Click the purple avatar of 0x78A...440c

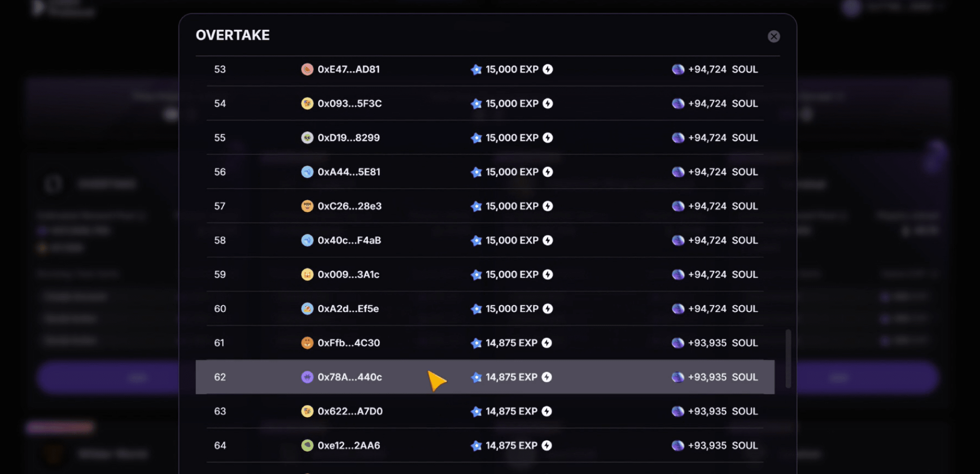pyautogui.click(x=307, y=377)
